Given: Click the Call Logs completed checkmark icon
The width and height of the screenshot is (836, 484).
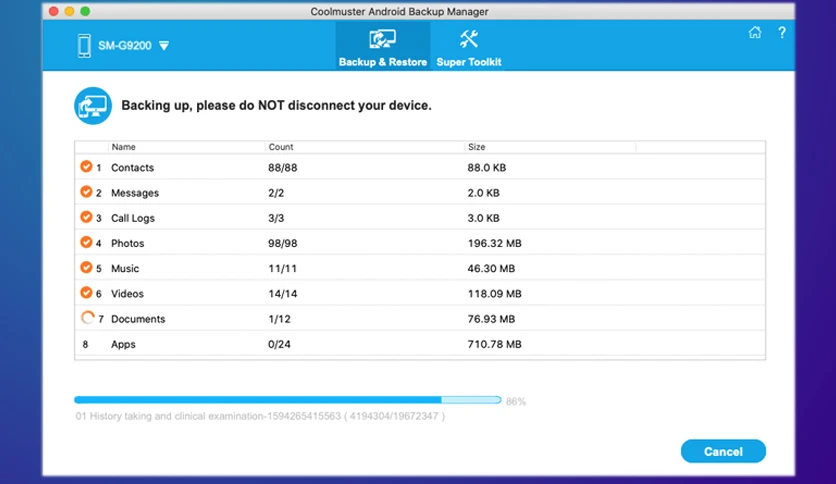Looking at the screenshot, I should click(86, 216).
